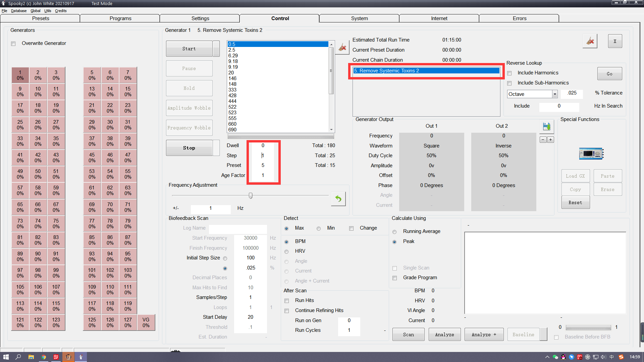Check Include Harmonics option

pyautogui.click(x=509, y=73)
